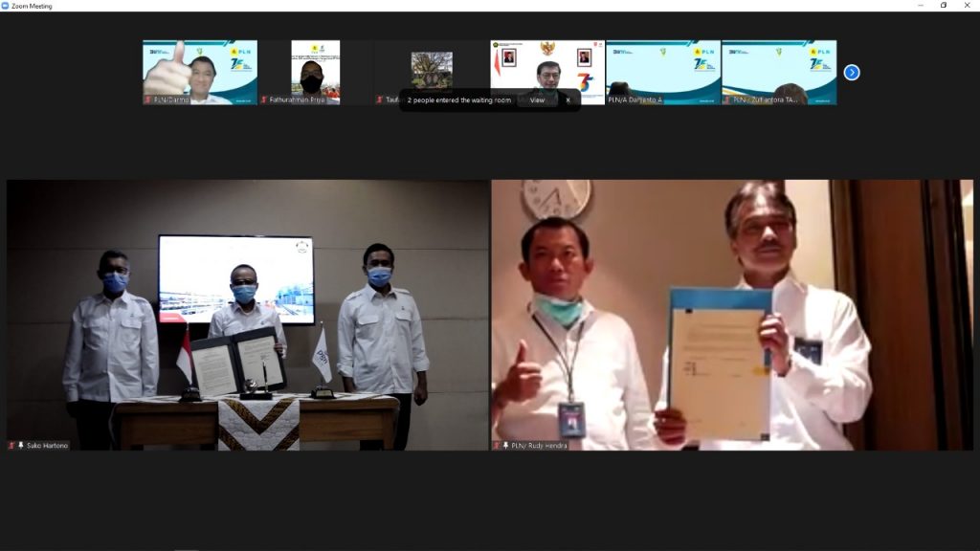Show next page of participant thumbnails

852,73
